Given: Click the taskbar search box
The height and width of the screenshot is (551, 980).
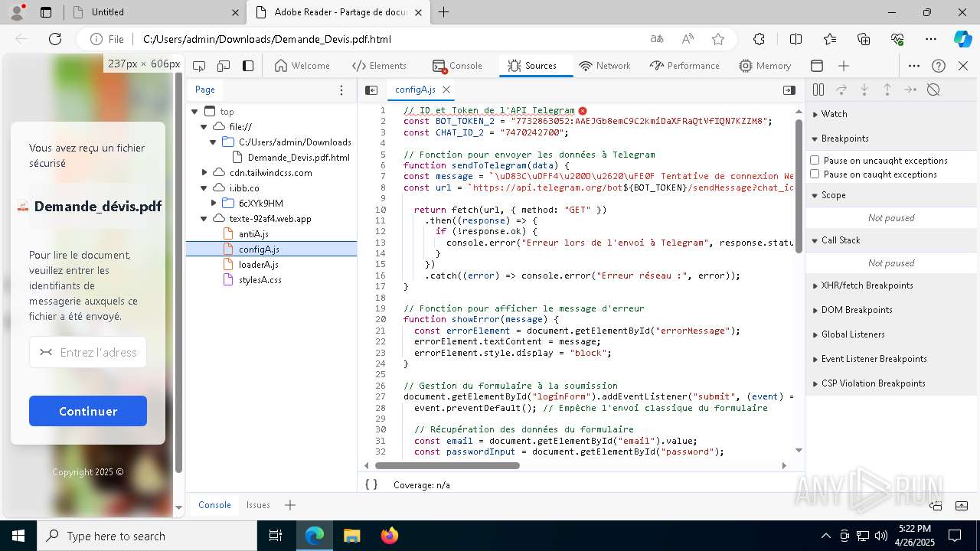Looking at the screenshot, I should (147, 536).
